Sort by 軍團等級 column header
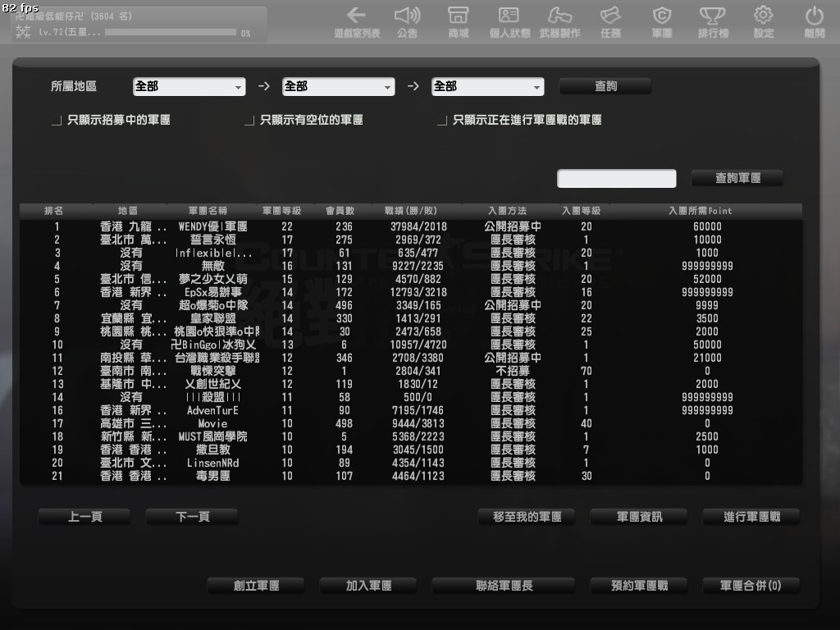The image size is (840, 630). (x=282, y=211)
